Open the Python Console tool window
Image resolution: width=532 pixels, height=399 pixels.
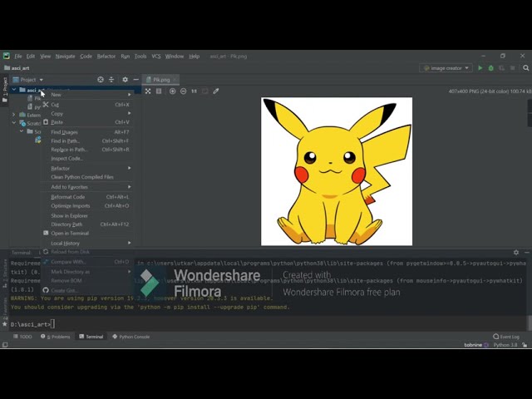coord(131,337)
